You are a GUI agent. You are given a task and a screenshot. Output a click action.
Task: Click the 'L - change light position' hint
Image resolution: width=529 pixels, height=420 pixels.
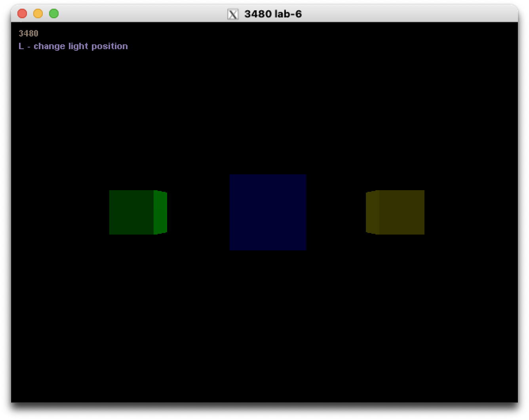[73, 46]
